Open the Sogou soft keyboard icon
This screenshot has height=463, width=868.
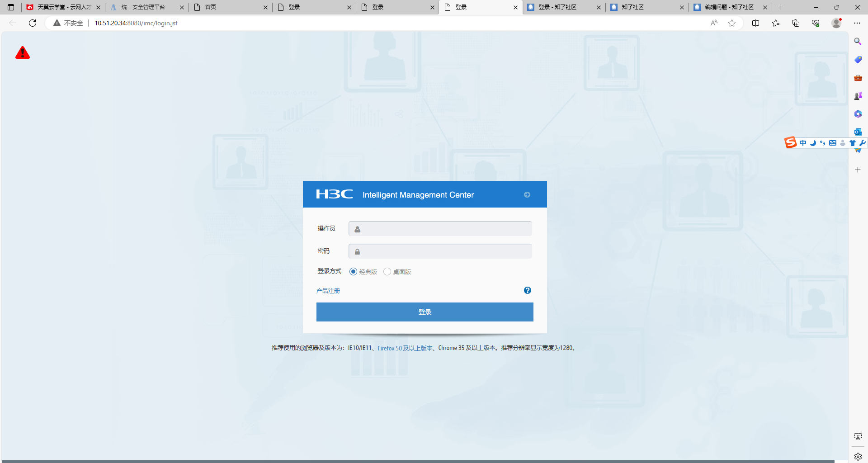833,143
